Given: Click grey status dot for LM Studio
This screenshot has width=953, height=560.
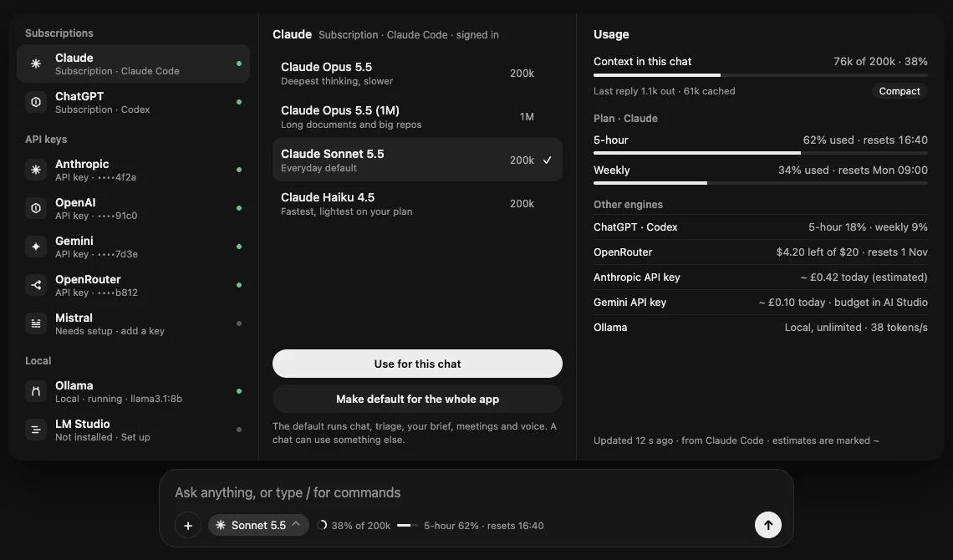Looking at the screenshot, I should pyautogui.click(x=239, y=430).
